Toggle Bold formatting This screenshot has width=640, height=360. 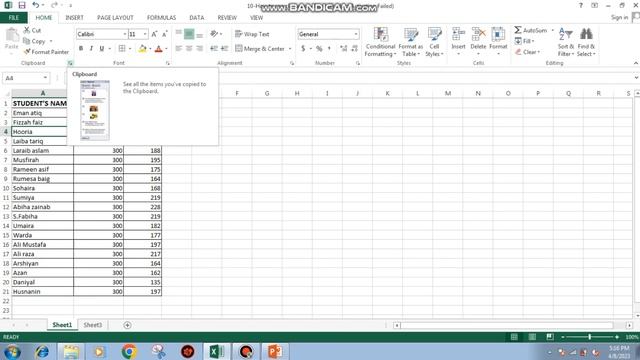point(81,49)
